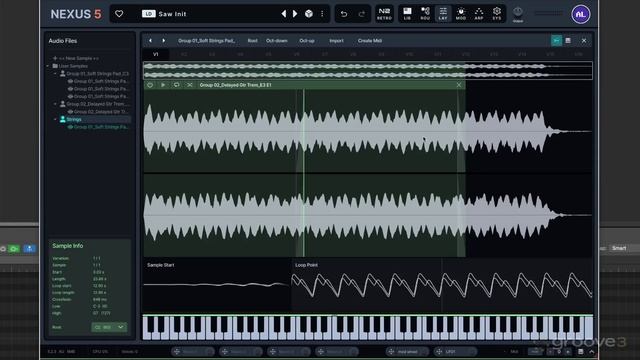640x360 pixels.
Task: Open the N2 Retro view
Action: tap(384, 14)
